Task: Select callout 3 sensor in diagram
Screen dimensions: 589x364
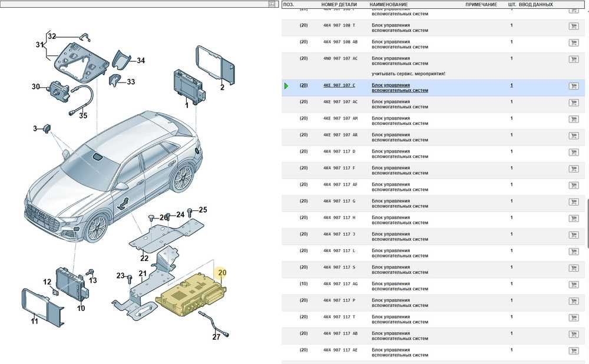Action: coord(35,128)
